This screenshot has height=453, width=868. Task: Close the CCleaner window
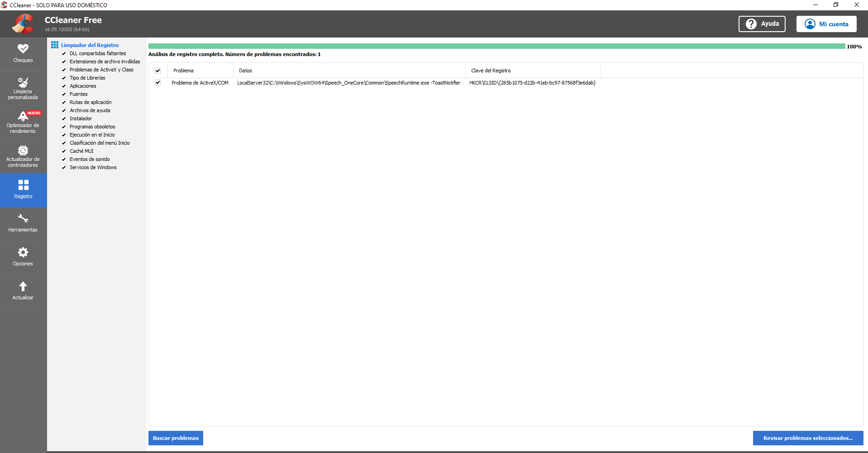coord(857,5)
